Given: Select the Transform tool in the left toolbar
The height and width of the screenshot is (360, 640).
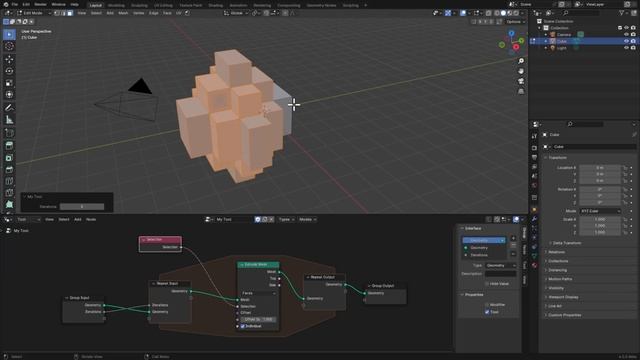Looking at the screenshot, I should [9, 95].
